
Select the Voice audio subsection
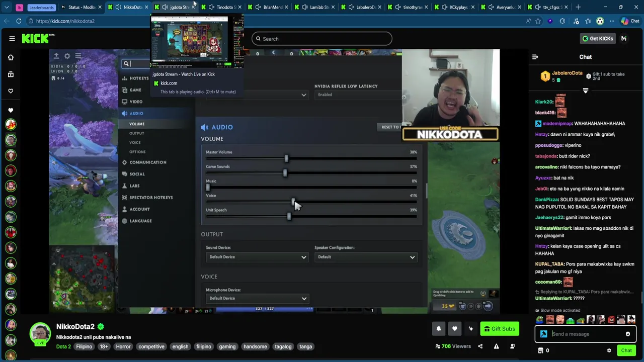click(x=135, y=142)
